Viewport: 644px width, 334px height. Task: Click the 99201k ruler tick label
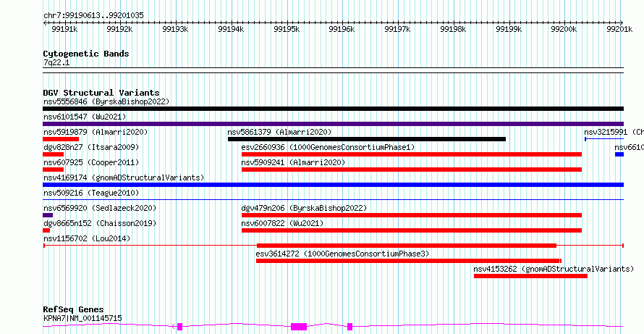[x=620, y=29]
